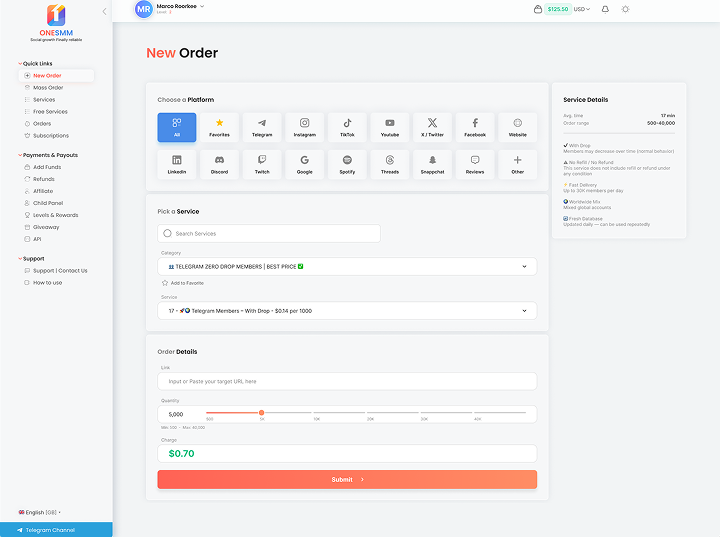Screen dimensions: 720x537
Task: Click the MR profile avatar
Action: (x=144, y=9)
